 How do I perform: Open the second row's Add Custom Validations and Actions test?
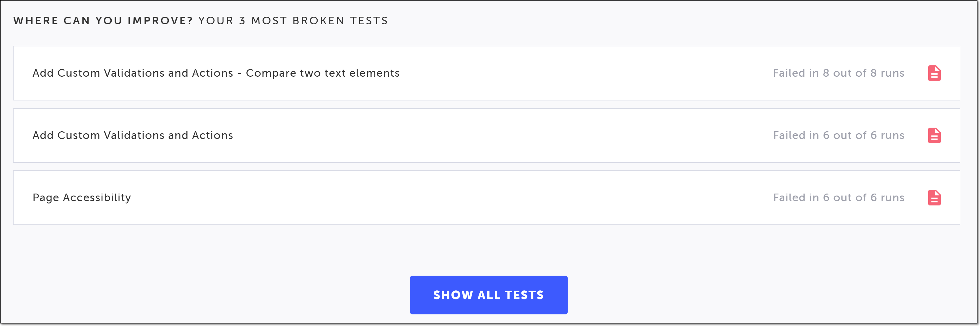tap(133, 135)
